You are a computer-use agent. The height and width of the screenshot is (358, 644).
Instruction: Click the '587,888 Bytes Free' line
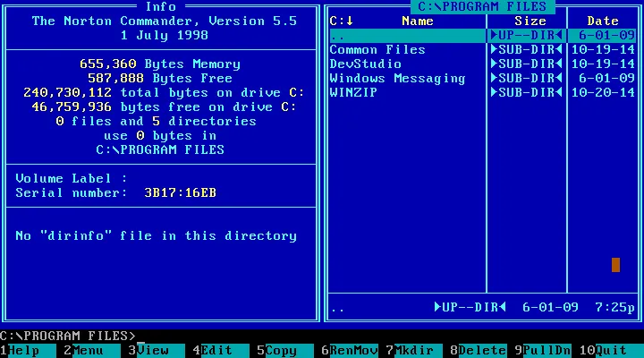160,79
